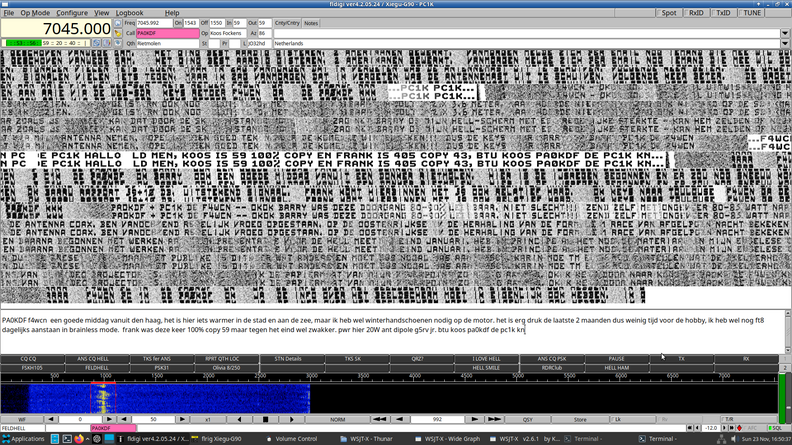This screenshot has width=792, height=445.
Task: Open the dropdown arrow in the top-right notes row
Action: click(784, 33)
